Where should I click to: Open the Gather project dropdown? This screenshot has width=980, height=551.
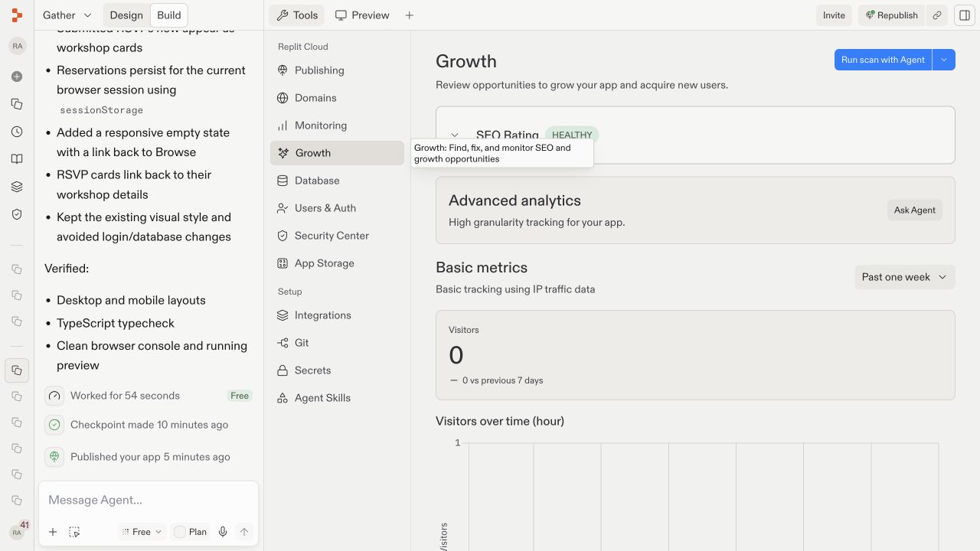click(67, 15)
